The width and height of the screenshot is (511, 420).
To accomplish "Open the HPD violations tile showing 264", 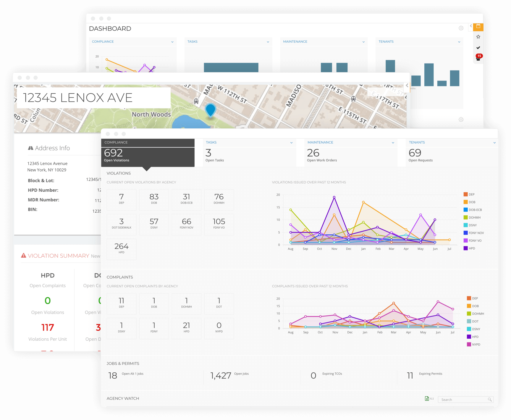I will 122,249.
